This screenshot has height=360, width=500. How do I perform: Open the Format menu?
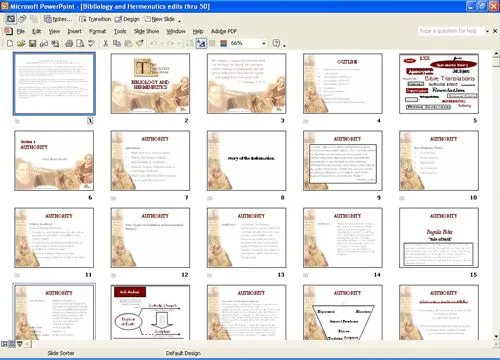point(97,31)
